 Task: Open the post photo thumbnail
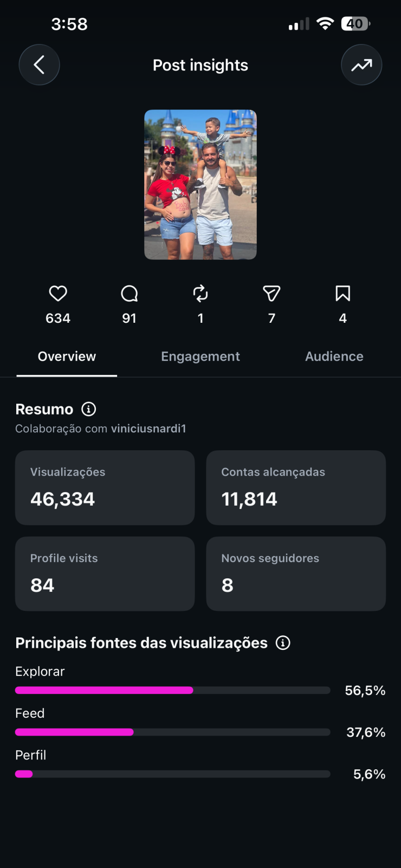[x=200, y=184]
